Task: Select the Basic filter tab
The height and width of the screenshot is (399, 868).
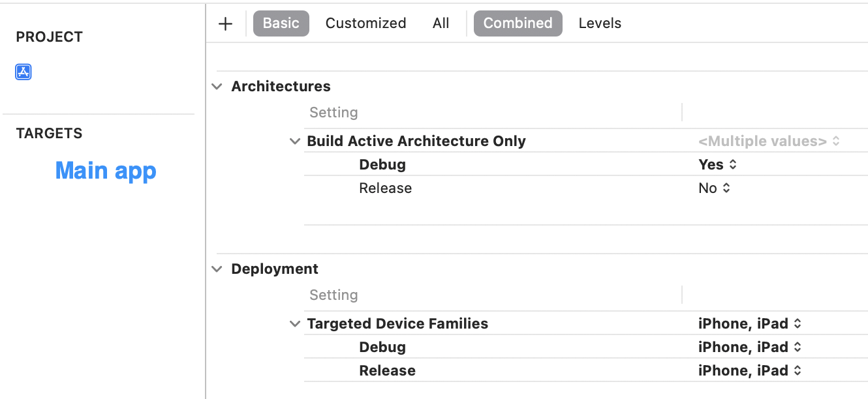Action: tap(281, 23)
